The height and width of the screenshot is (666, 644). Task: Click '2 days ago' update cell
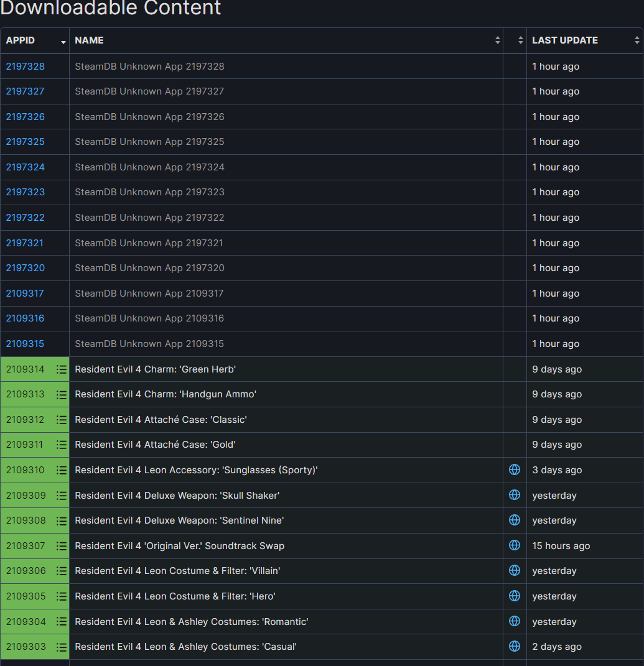[585, 647]
